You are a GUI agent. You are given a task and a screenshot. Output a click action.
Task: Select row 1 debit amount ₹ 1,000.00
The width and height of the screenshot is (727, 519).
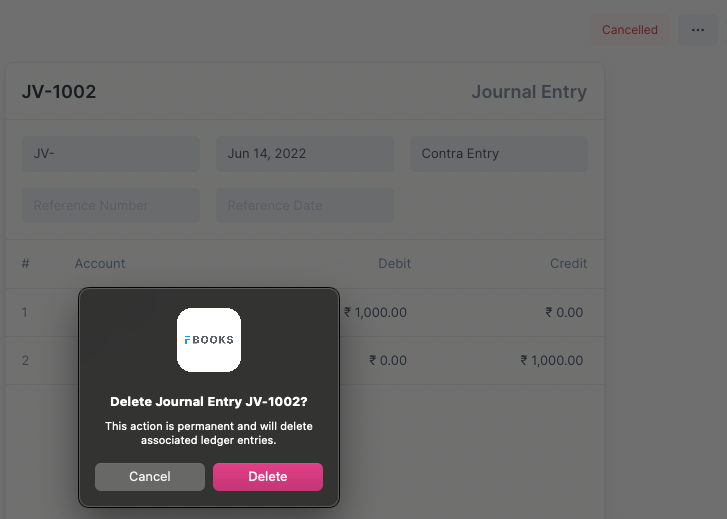point(375,312)
